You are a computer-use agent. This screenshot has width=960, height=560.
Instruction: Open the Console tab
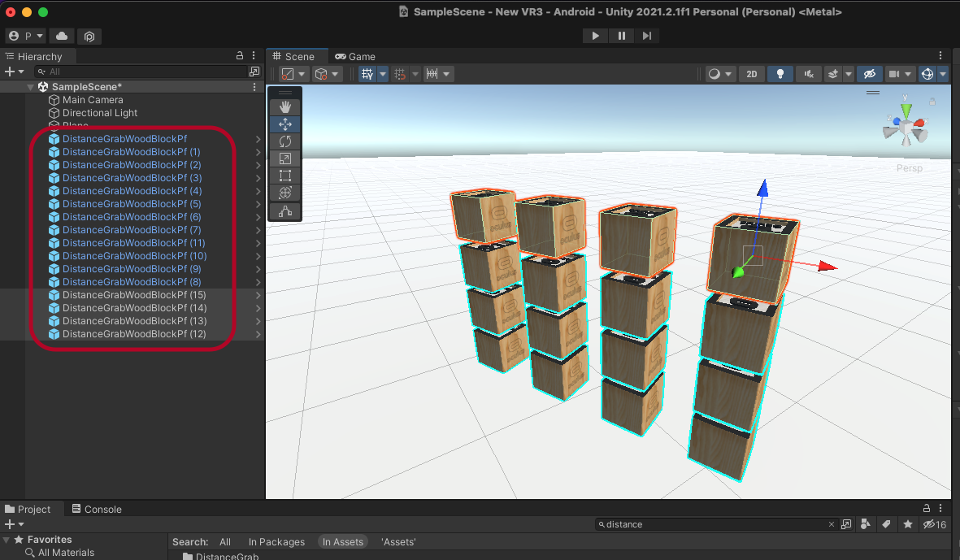[97, 510]
